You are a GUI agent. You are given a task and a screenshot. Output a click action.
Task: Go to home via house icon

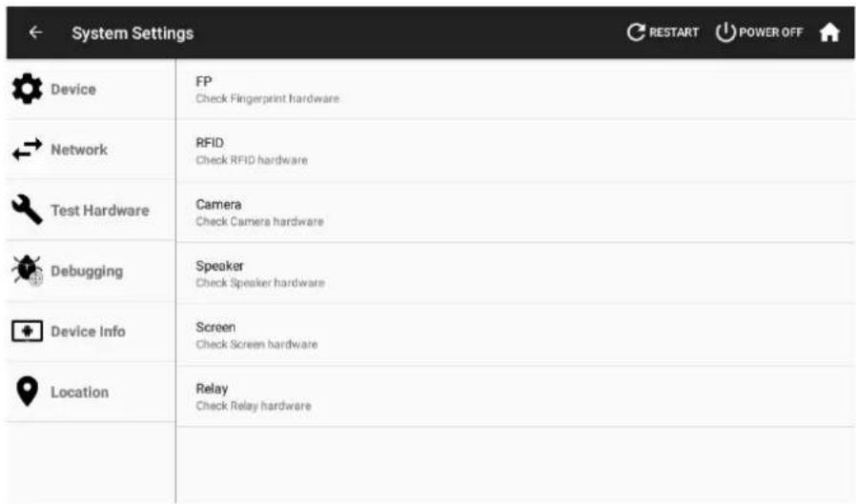829,32
